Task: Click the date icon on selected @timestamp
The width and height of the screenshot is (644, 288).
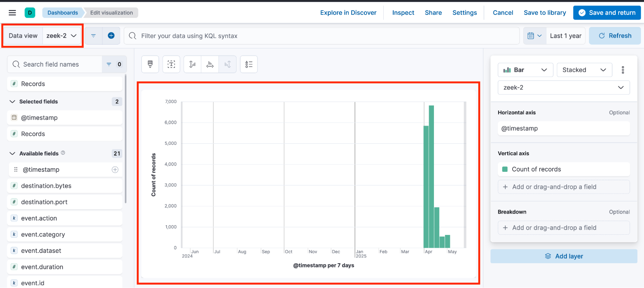Action: click(14, 117)
